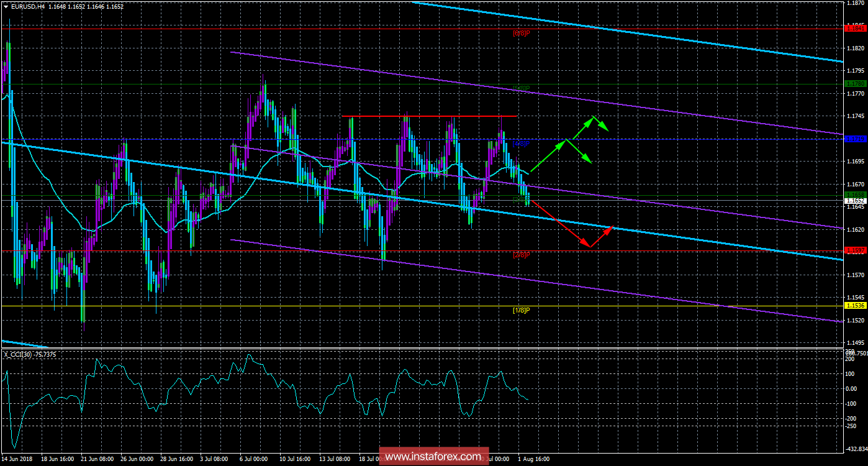This screenshot has height=466, width=868.
Task: Click the 14 Jun 2018 date label
Action: pos(17,460)
